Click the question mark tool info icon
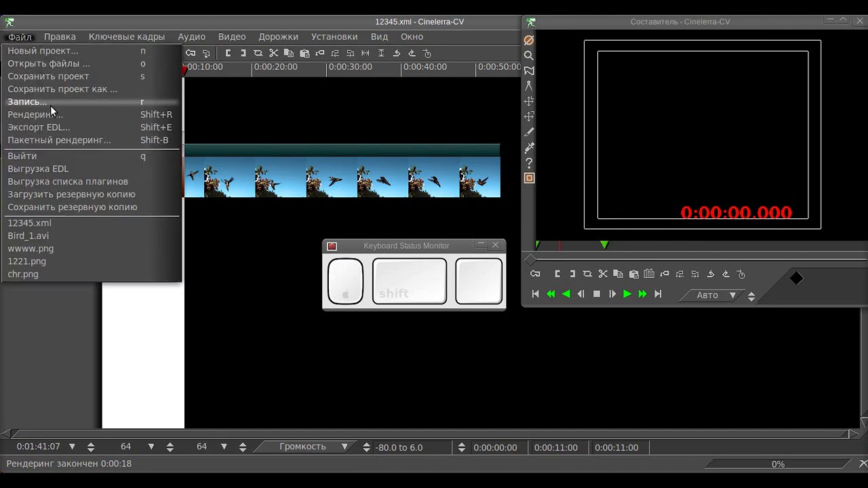868x488 pixels. [x=529, y=163]
